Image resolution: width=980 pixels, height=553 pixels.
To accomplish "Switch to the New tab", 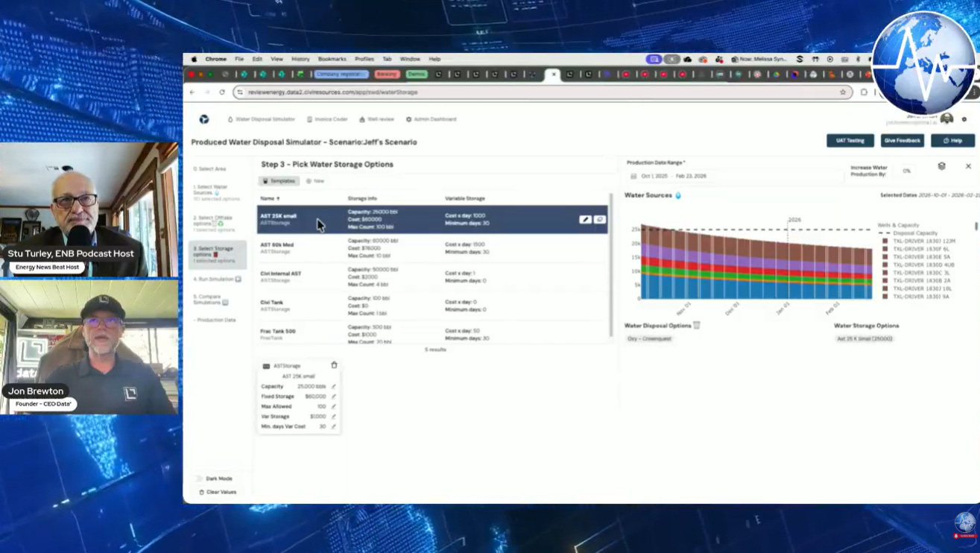I will point(315,181).
